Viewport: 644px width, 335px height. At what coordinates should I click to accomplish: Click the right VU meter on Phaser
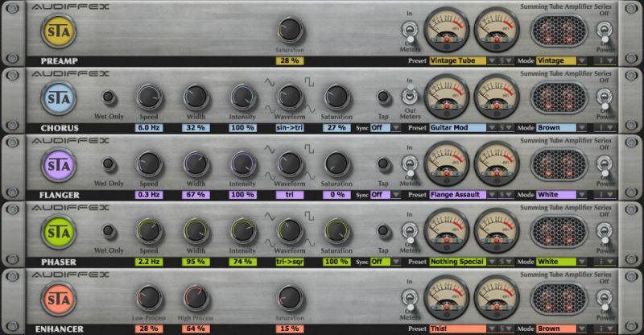[497, 231]
